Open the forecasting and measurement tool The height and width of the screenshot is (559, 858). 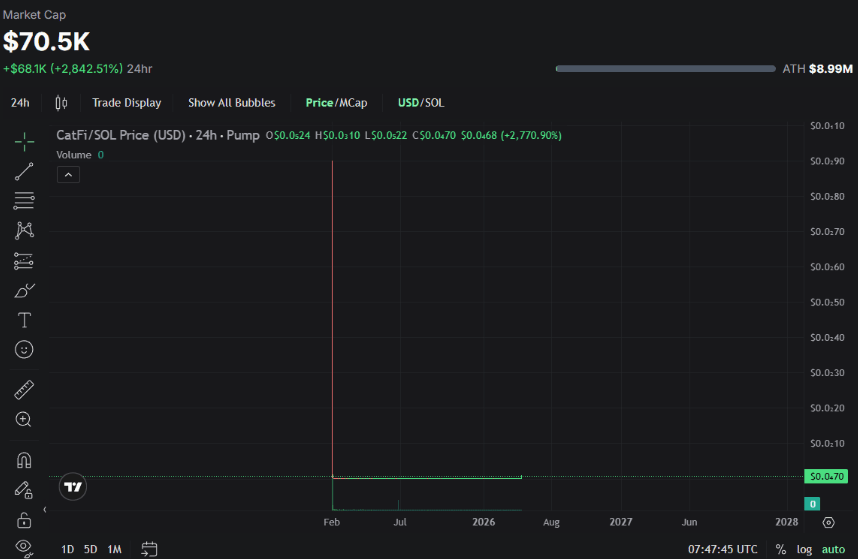[24, 261]
